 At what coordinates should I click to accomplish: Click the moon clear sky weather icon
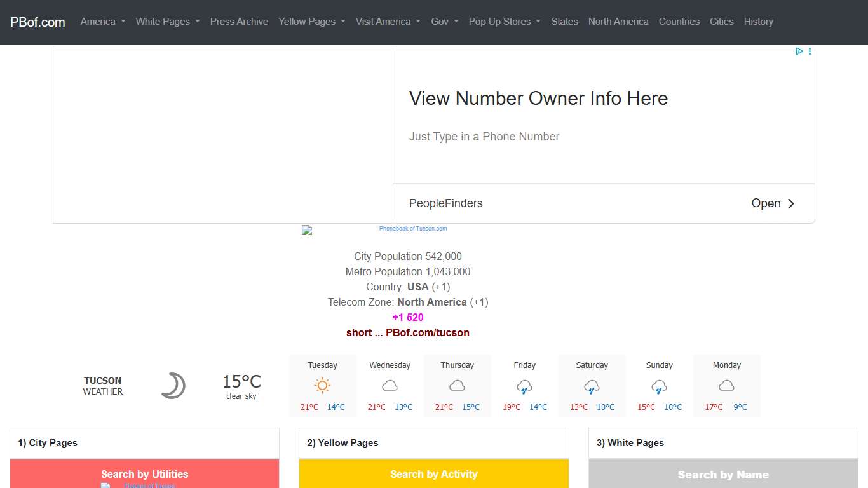pyautogui.click(x=172, y=386)
